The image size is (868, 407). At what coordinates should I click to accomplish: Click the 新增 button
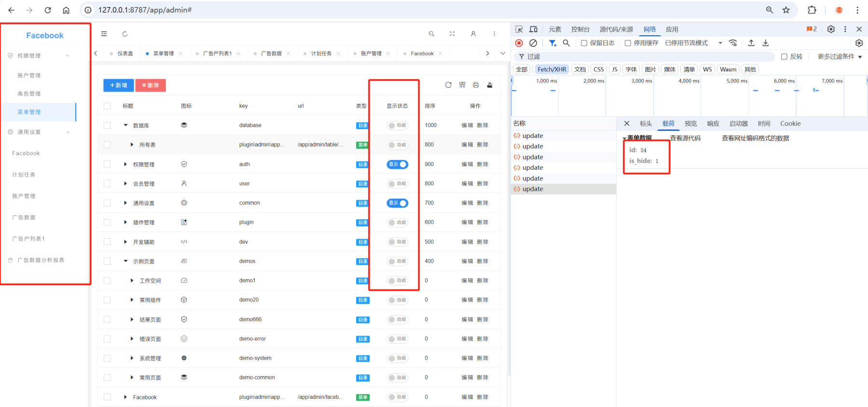click(119, 85)
